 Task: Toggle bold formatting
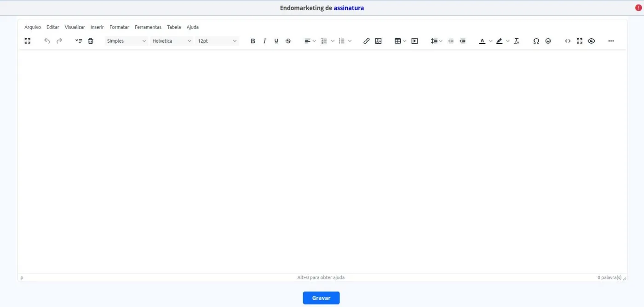pos(253,41)
